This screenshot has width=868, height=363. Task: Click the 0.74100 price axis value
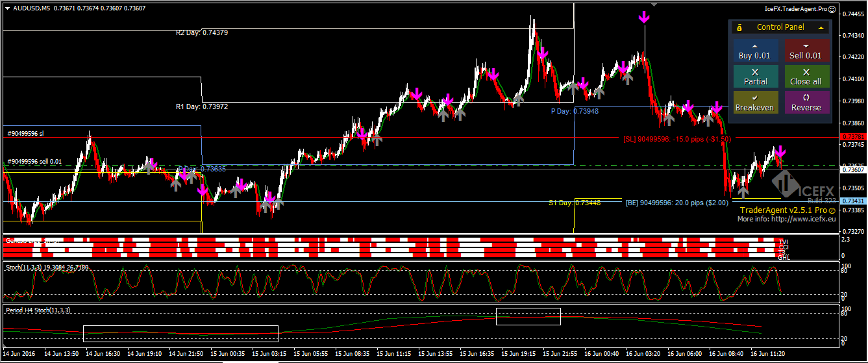point(854,79)
